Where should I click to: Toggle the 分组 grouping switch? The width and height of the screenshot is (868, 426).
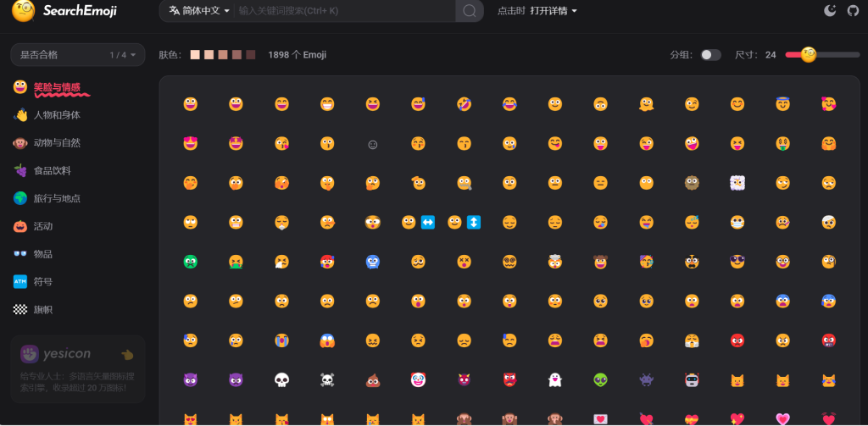tap(711, 55)
